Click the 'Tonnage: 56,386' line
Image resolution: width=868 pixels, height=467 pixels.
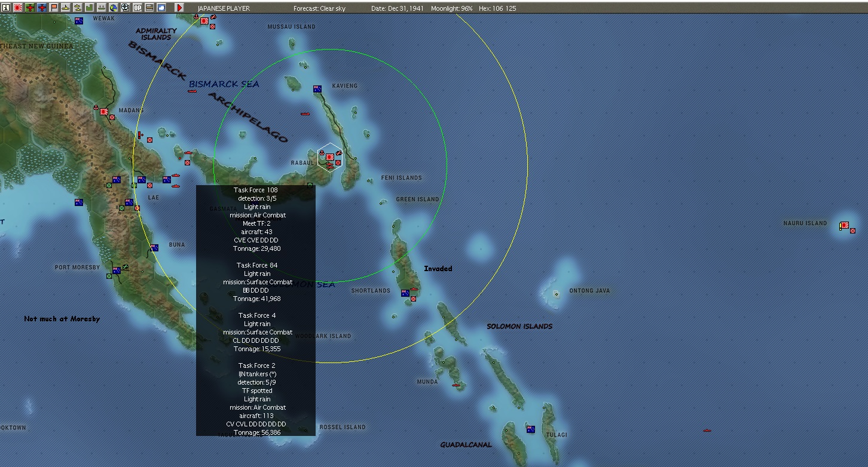click(x=257, y=432)
